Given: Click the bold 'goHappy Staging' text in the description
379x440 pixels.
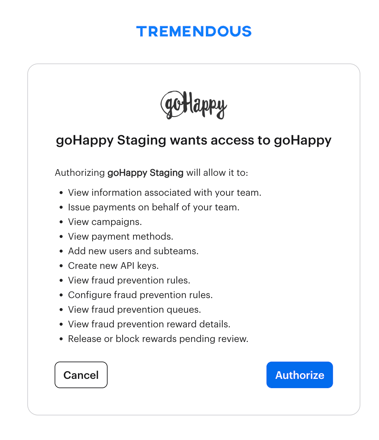Looking at the screenshot, I should tap(145, 173).
